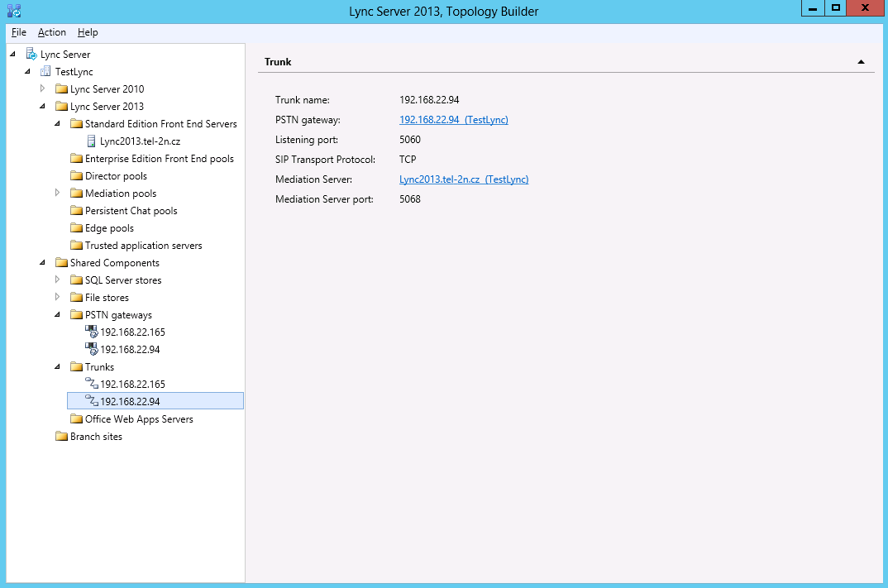Follow the Mediation Server Lync2013.tel-2n.cz link
Screen dimensions: 888x588
(x=463, y=179)
